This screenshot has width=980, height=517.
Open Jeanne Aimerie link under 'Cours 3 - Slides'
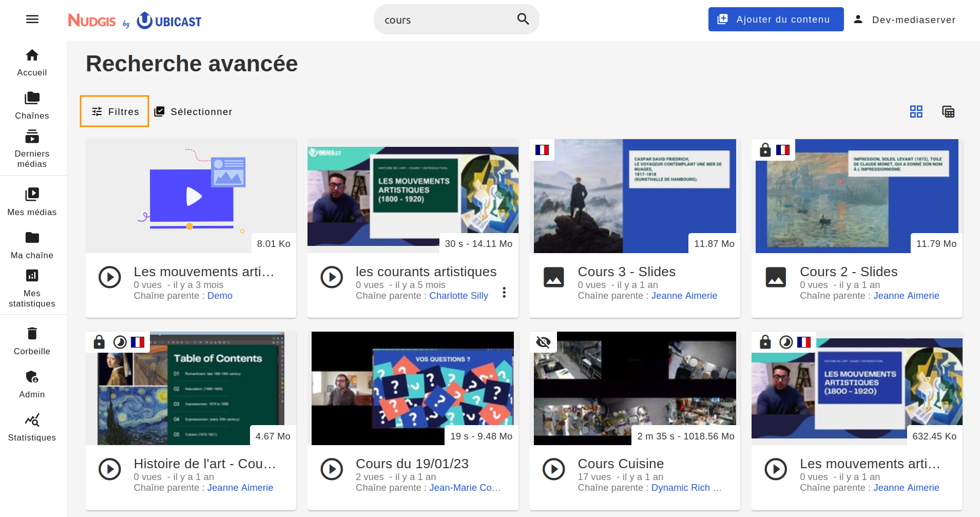684,296
